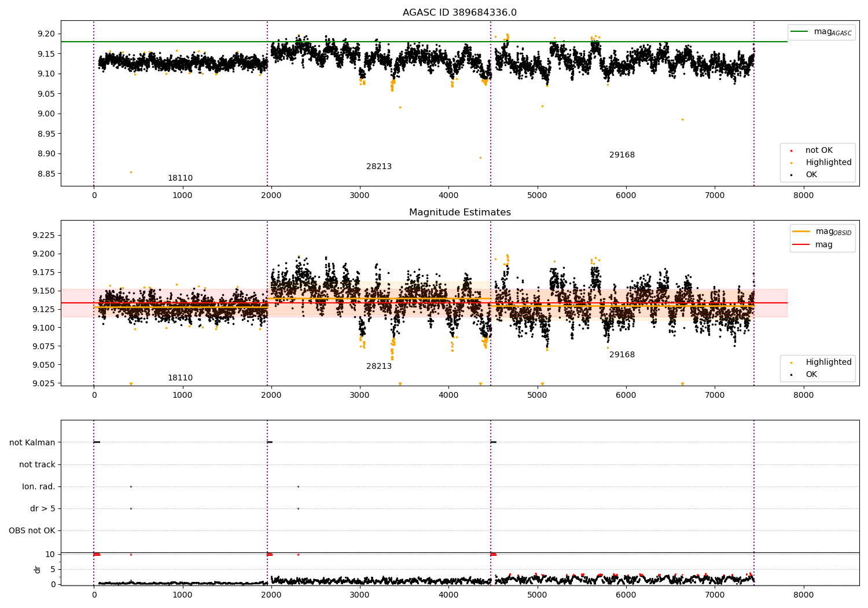
Task: Click 'Highlighted' legend entry in the middle plot
Action: (x=829, y=362)
